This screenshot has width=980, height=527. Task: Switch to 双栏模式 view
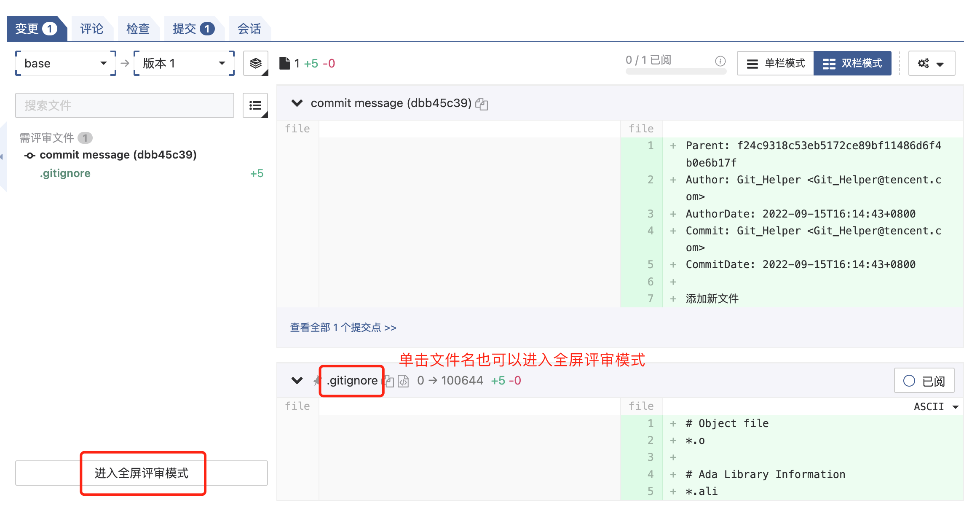852,63
